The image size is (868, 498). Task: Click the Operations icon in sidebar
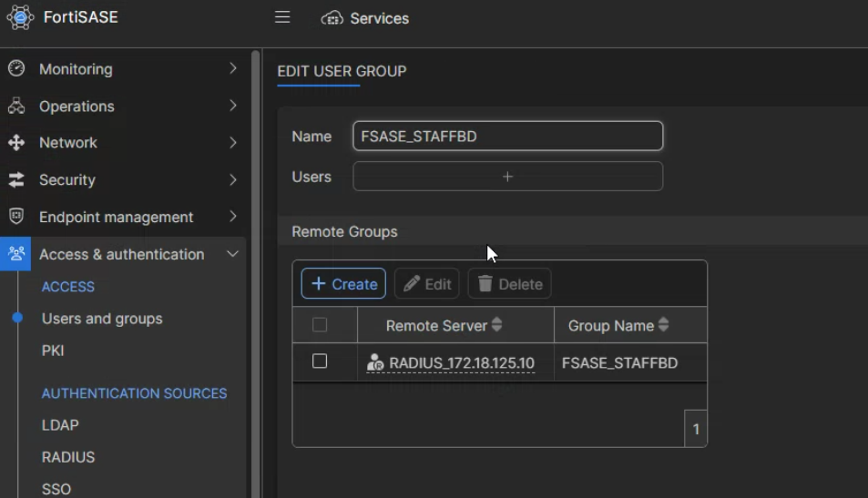[15, 107]
